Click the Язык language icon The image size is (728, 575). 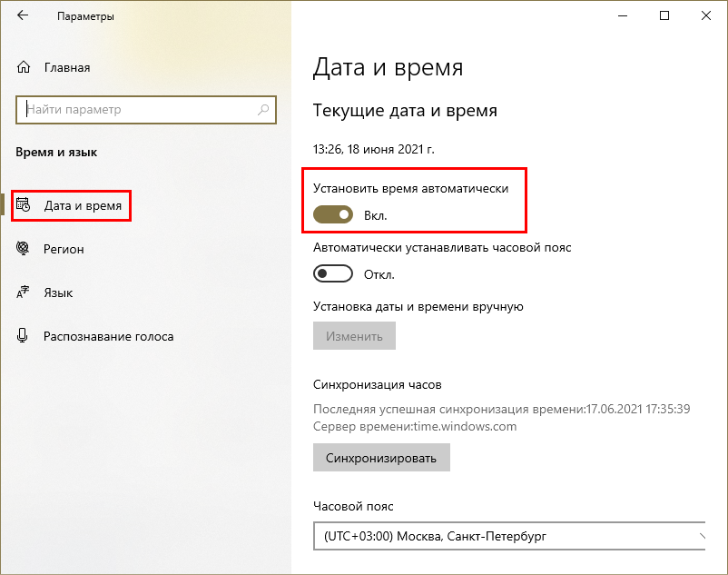(x=25, y=292)
